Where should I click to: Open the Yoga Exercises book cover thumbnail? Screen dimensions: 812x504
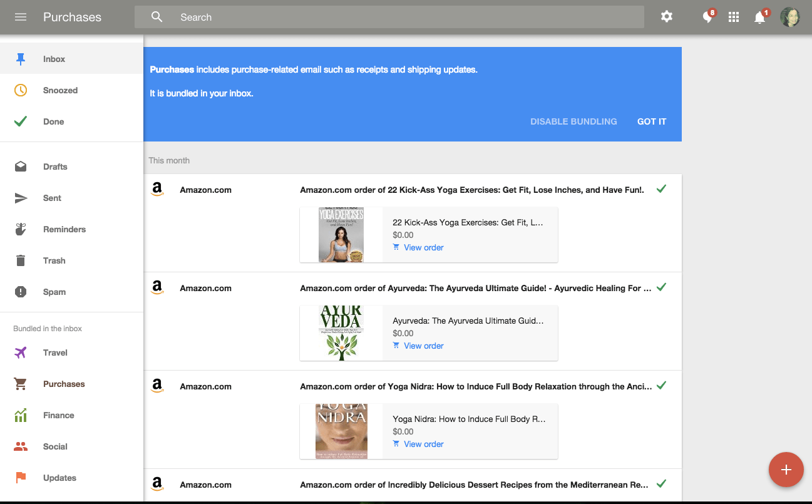tap(341, 235)
